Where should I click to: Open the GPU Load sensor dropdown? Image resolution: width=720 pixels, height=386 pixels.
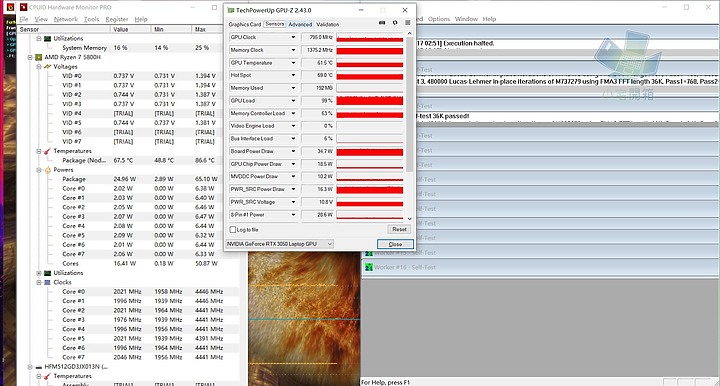pos(293,101)
